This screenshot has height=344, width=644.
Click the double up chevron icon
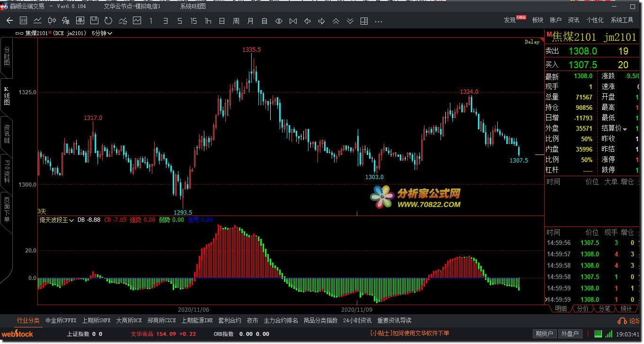coord(335,21)
